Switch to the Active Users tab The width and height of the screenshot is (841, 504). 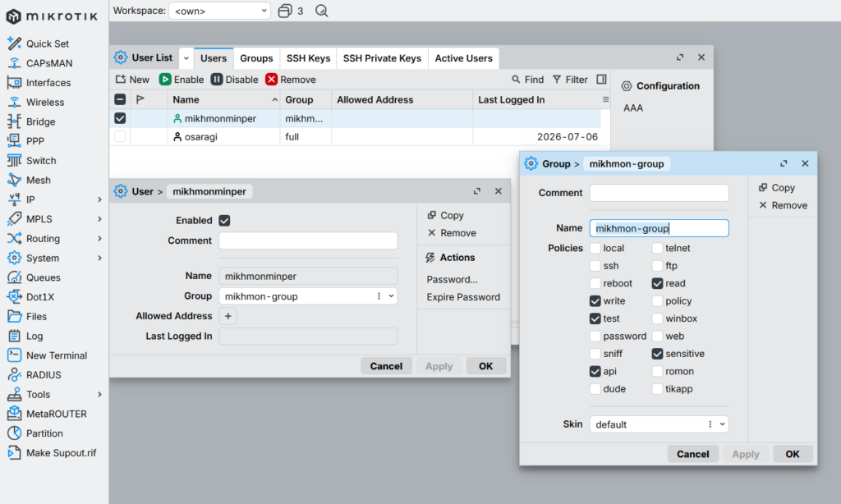(x=463, y=58)
